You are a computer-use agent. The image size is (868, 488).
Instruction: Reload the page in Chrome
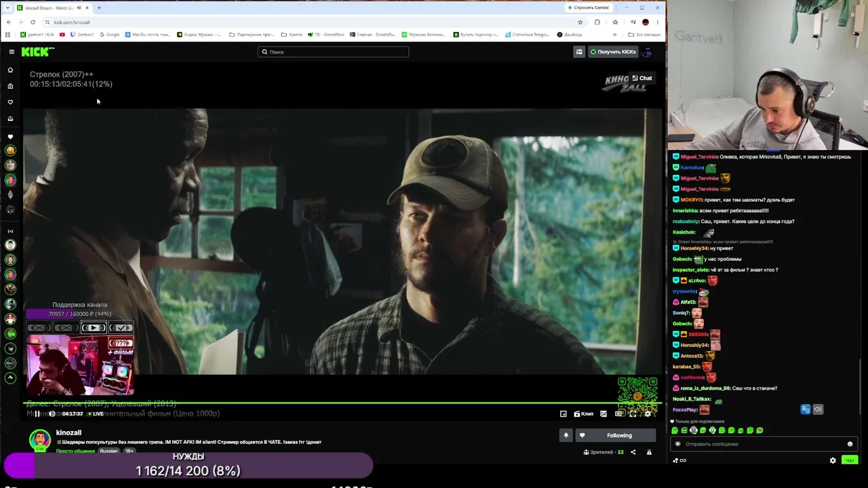[x=33, y=22]
